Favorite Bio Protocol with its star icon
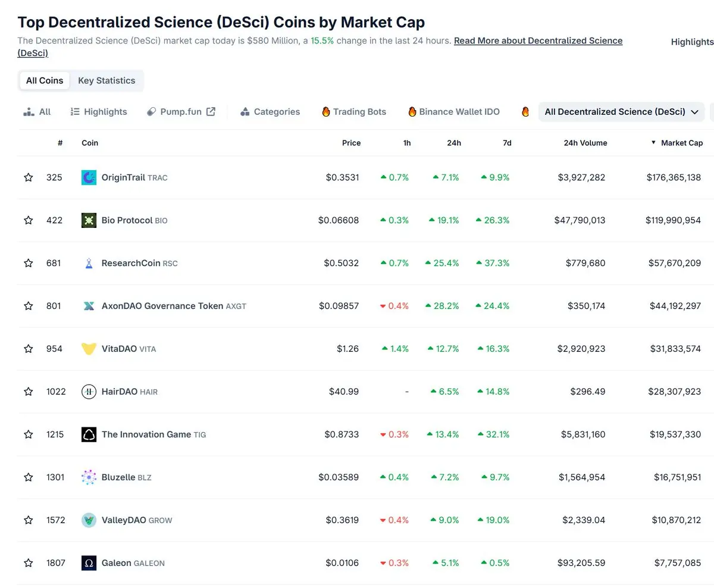 28,220
